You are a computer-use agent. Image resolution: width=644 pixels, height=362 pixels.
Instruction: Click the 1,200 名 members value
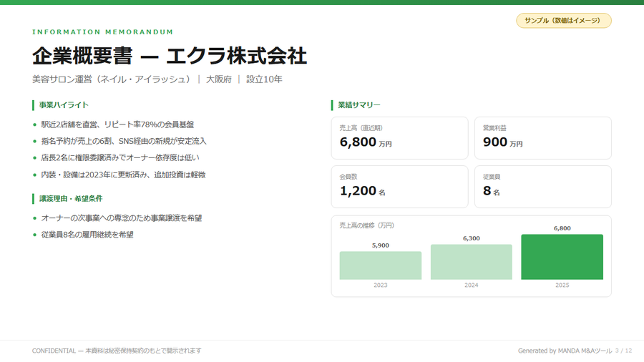tap(362, 191)
